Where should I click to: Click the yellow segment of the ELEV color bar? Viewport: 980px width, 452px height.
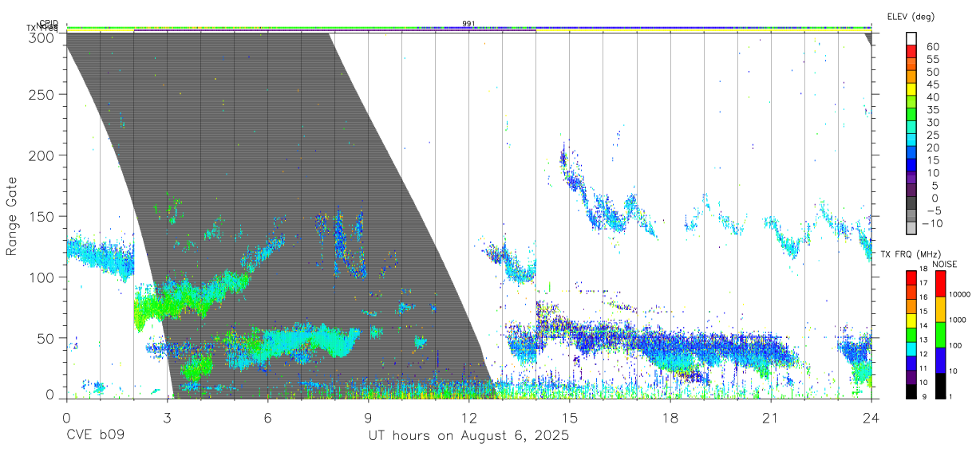tap(911, 88)
